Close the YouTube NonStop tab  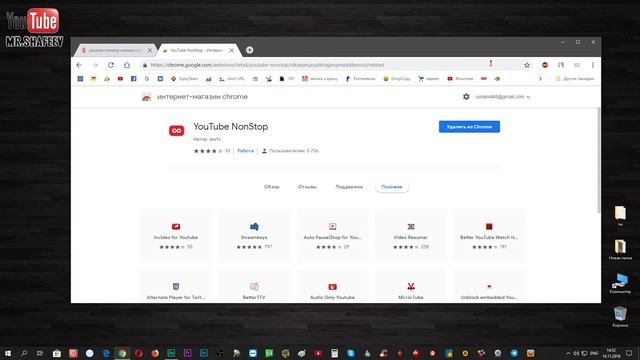click(x=232, y=50)
